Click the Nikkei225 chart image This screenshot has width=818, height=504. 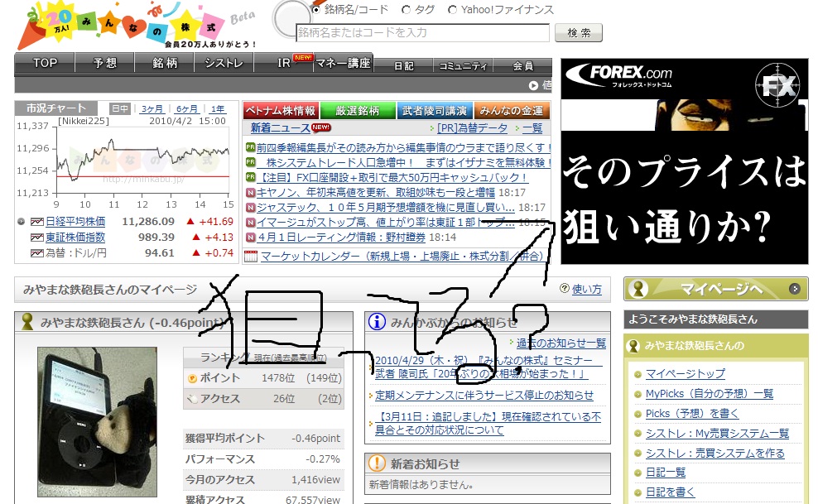pyautogui.click(x=125, y=162)
